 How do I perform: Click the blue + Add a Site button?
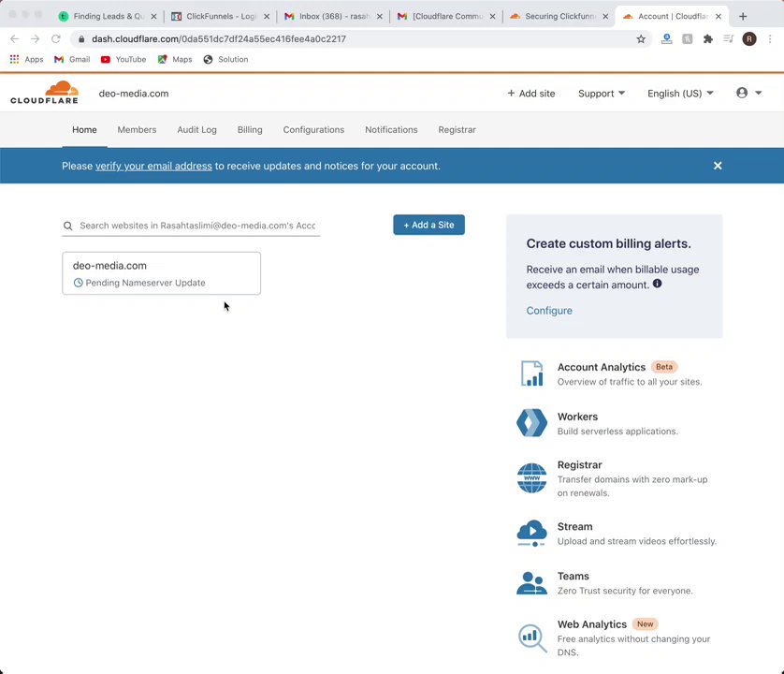pyautogui.click(x=429, y=225)
